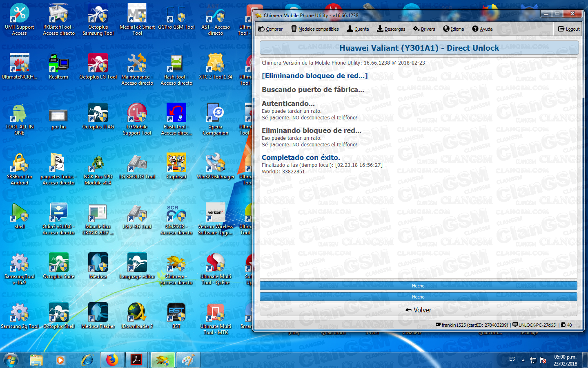The image size is (588, 368).
Task: Click the Windows Start button
Action: click(11, 360)
